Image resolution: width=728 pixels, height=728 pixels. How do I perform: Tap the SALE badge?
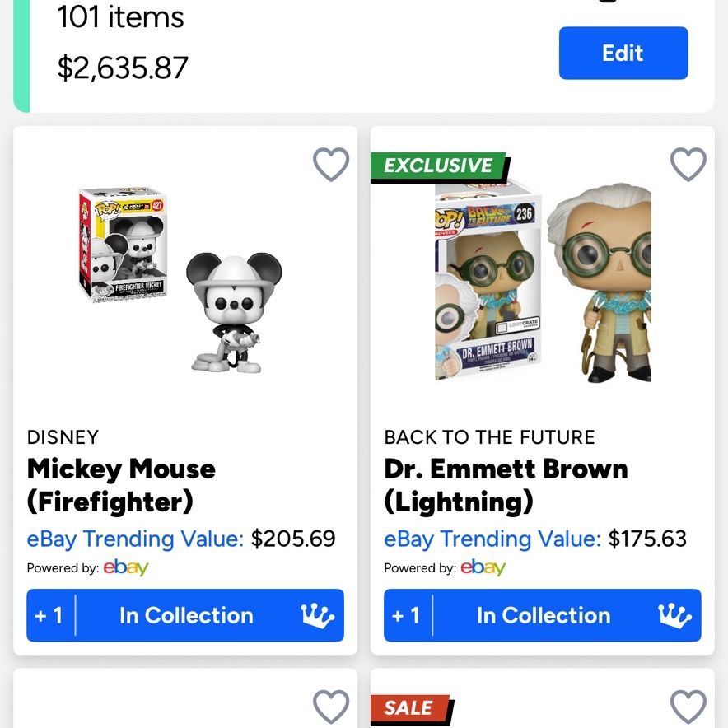pyautogui.click(x=410, y=709)
